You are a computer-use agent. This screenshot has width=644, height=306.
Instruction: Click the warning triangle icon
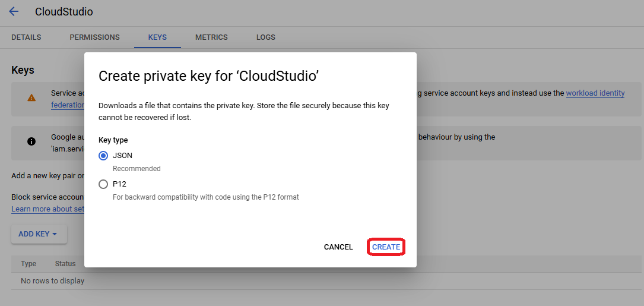tap(31, 98)
